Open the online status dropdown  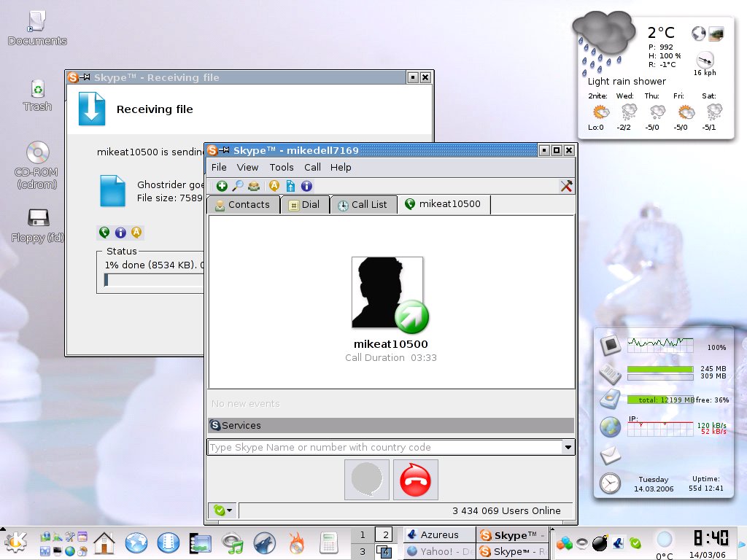(222, 510)
